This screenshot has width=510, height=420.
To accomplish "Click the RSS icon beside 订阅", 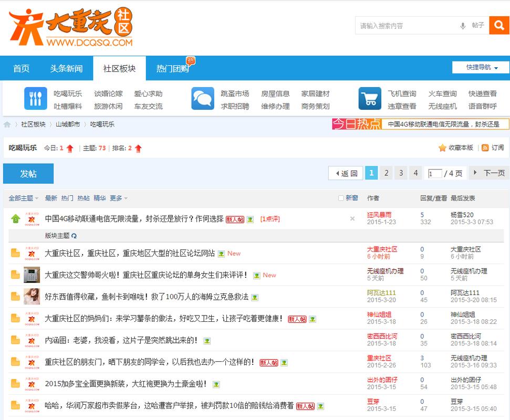I will point(485,148).
